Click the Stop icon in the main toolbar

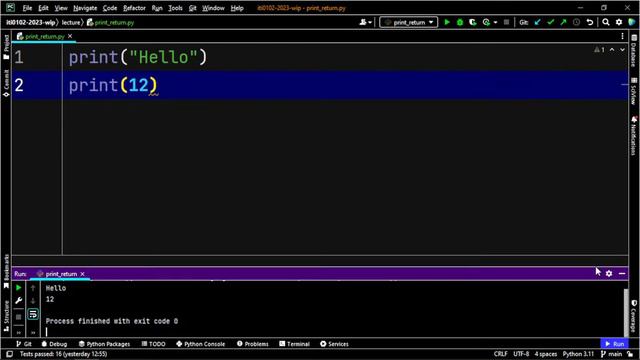(507, 22)
